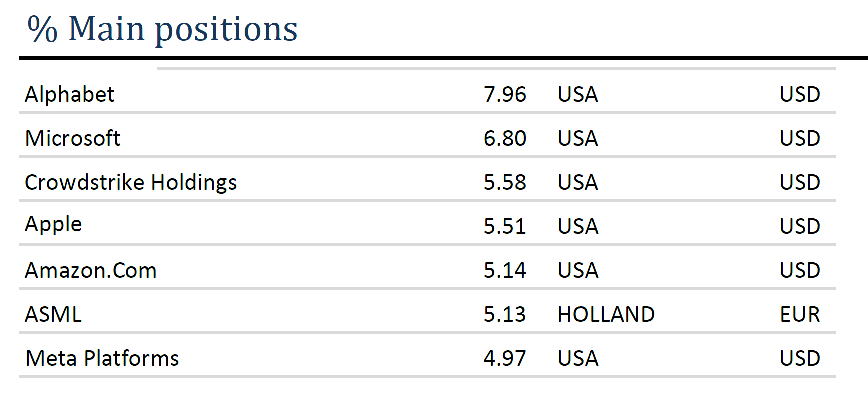
Task: Click the ASML position name
Action: [x=53, y=314]
